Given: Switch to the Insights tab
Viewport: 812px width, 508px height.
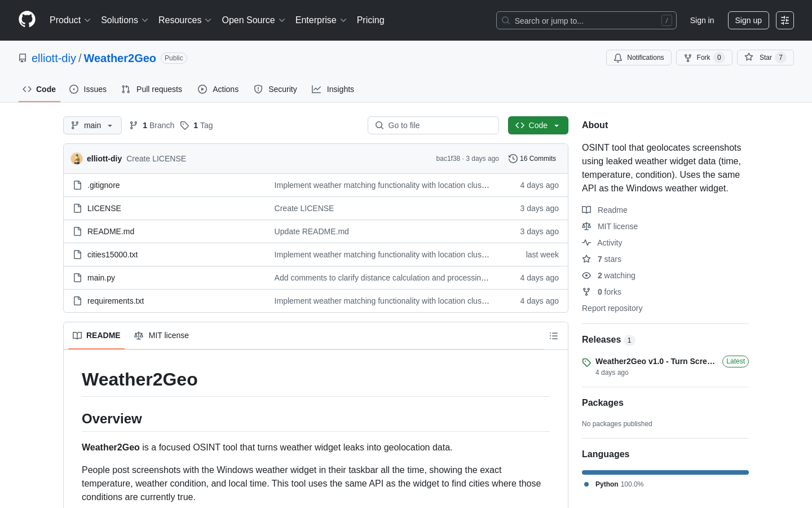Looking at the screenshot, I should pyautogui.click(x=333, y=89).
